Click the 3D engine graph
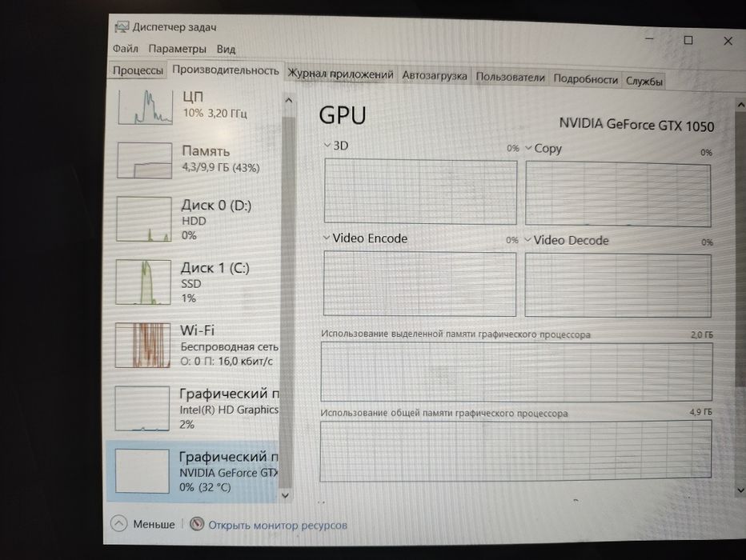The width and height of the screenshot is (746, 560). tap(420, 192)
